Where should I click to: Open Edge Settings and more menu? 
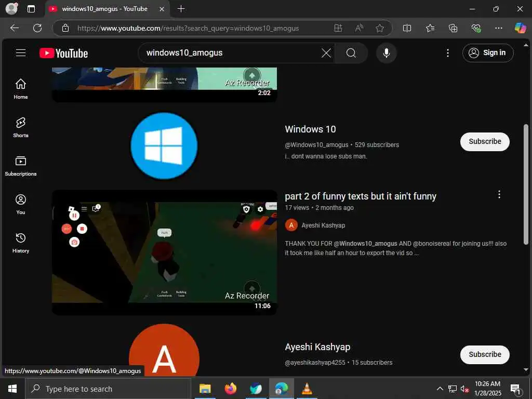(498, 28)
